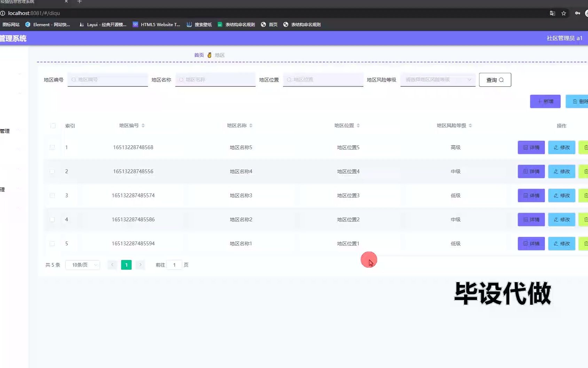Click inside the 前往 page number input
Image resolution: width=588 pixels, height=368 pixels.
pos(174,265)
